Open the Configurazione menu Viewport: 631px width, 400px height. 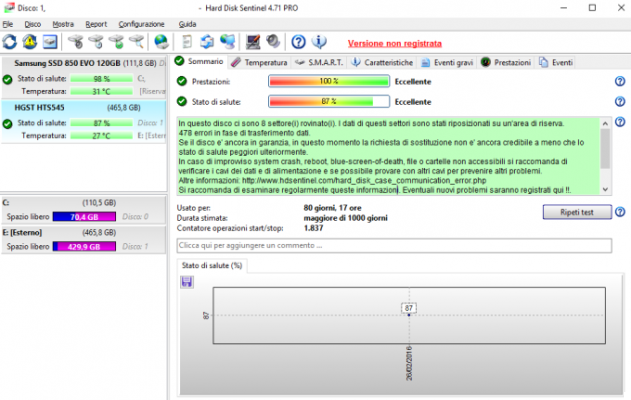141,24
